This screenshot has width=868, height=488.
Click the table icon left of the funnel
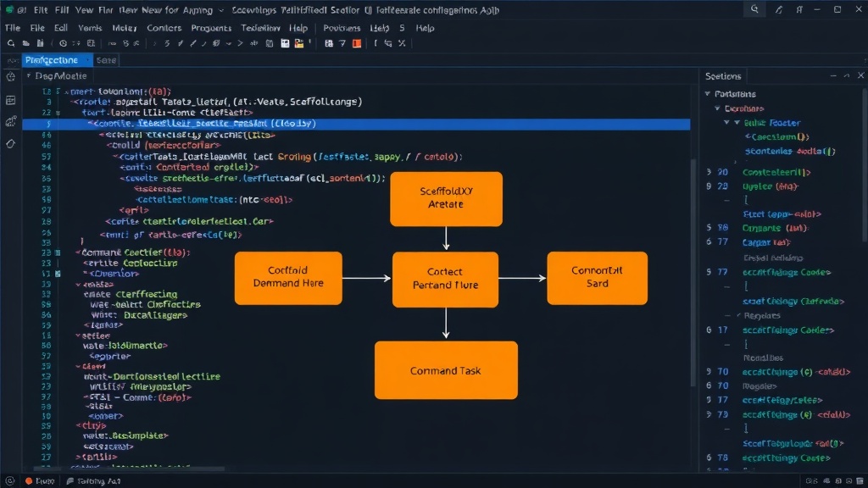coord(329,43)
